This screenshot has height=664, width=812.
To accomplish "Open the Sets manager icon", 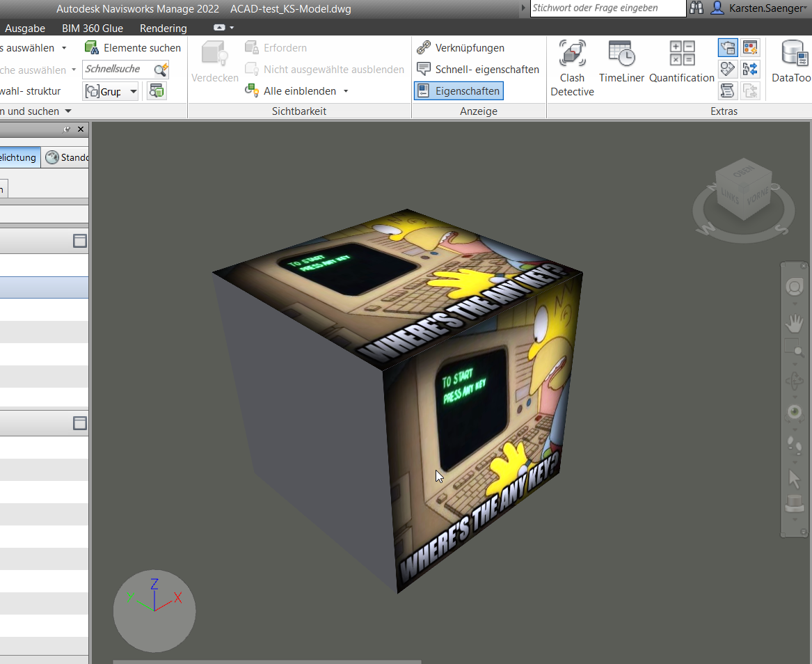I will point(157,91).
